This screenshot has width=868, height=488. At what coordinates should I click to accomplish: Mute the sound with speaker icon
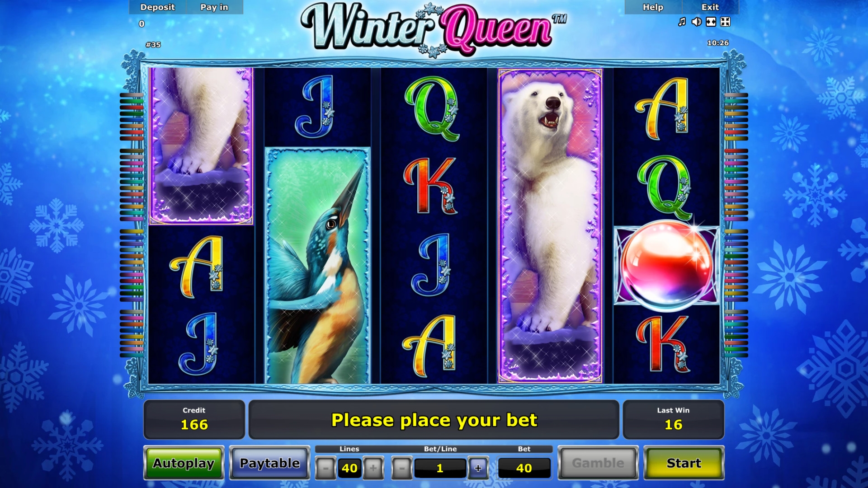tap(697, 22)
